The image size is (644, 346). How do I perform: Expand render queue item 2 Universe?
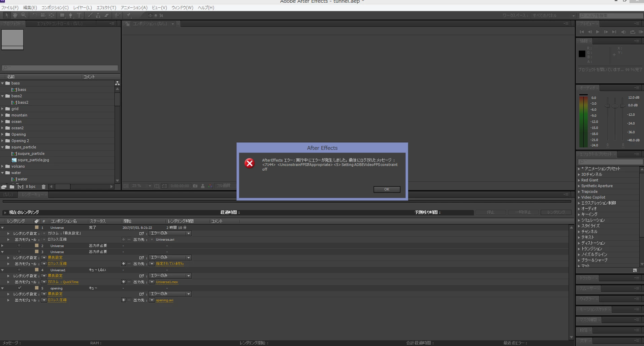(3, 246)
